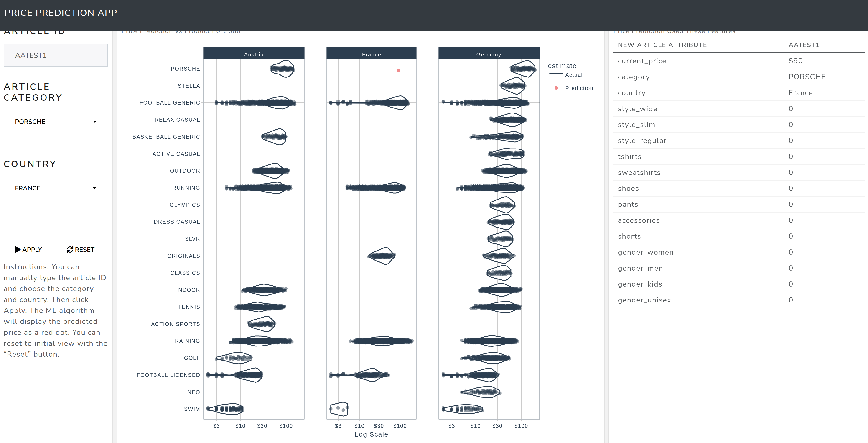Viewport: 868px width, 443px height.
Task: Open the Article Category dropdown showing PORSCHE
Action: [x=56, y=122]
